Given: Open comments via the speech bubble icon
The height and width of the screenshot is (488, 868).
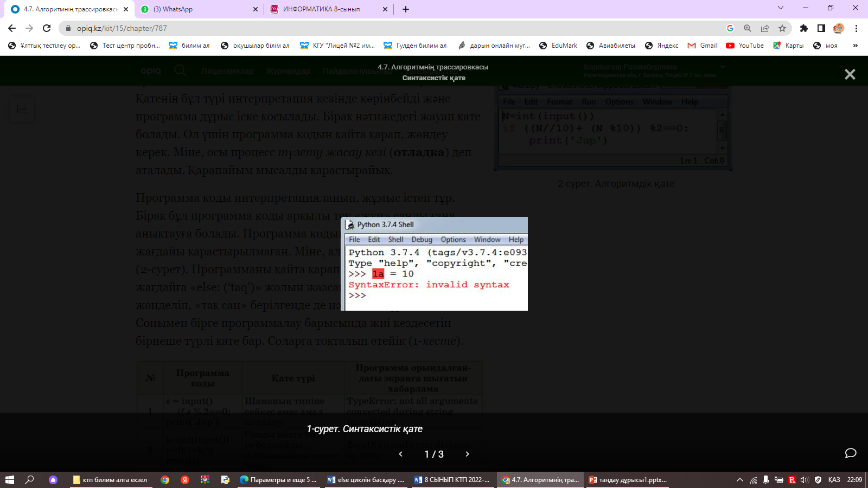Looking at the screenshot, I should tap(851, 453).
